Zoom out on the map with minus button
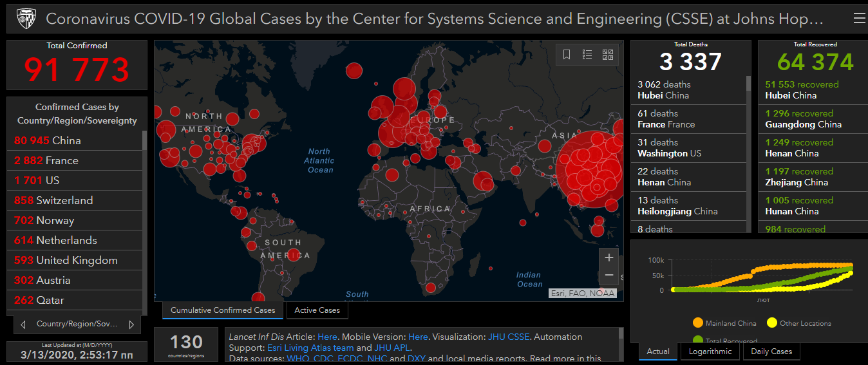 (x=609, y=276)
